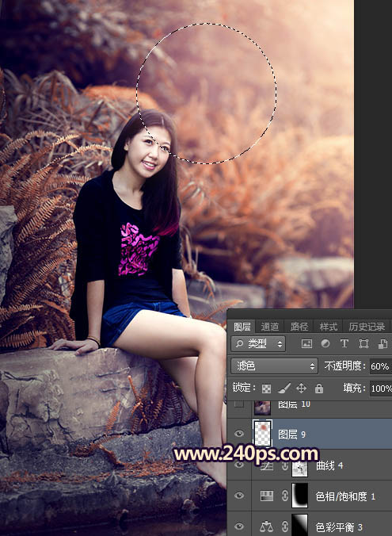Open the 类型 filter type dropdown

coord(258,343)
